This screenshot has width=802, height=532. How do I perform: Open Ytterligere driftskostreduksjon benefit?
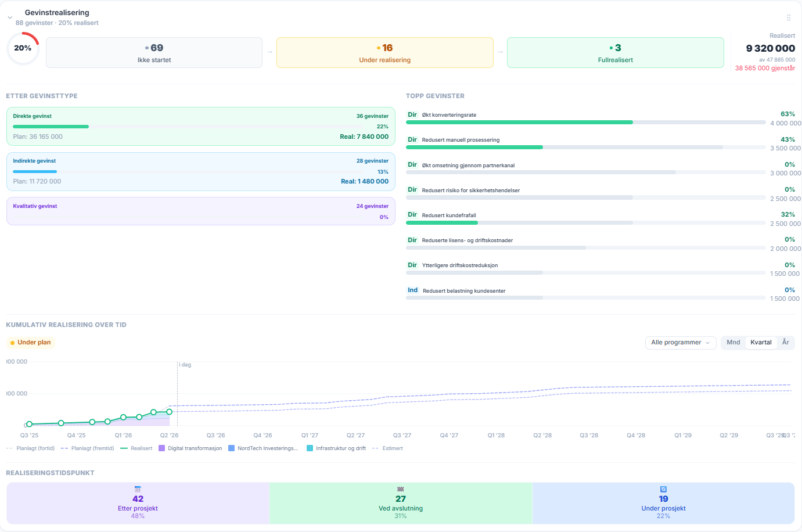coord(460,265)
